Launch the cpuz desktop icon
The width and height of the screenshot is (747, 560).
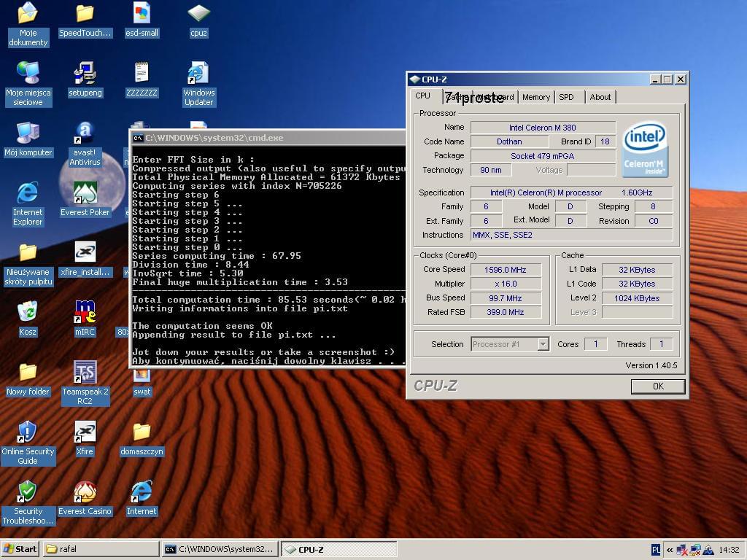pos(198,20)
